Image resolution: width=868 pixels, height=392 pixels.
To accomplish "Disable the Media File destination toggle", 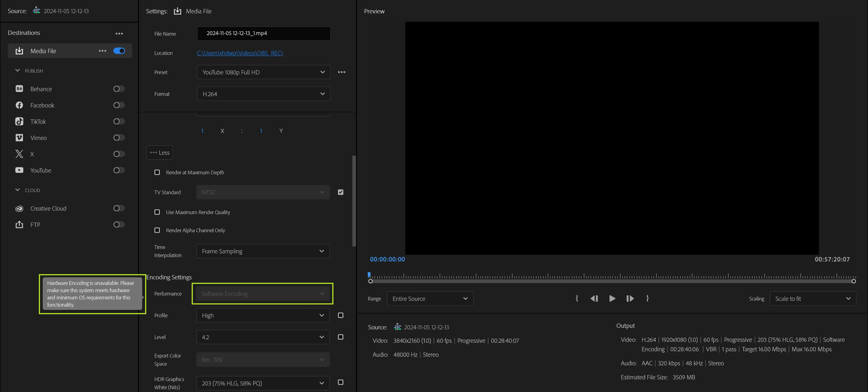I will tap(119, 51).
